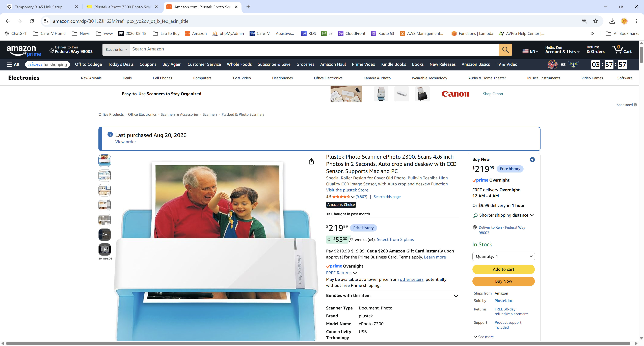
Task: Click the horizontal scrollbar at the bottom
Action: pos(318,343)
